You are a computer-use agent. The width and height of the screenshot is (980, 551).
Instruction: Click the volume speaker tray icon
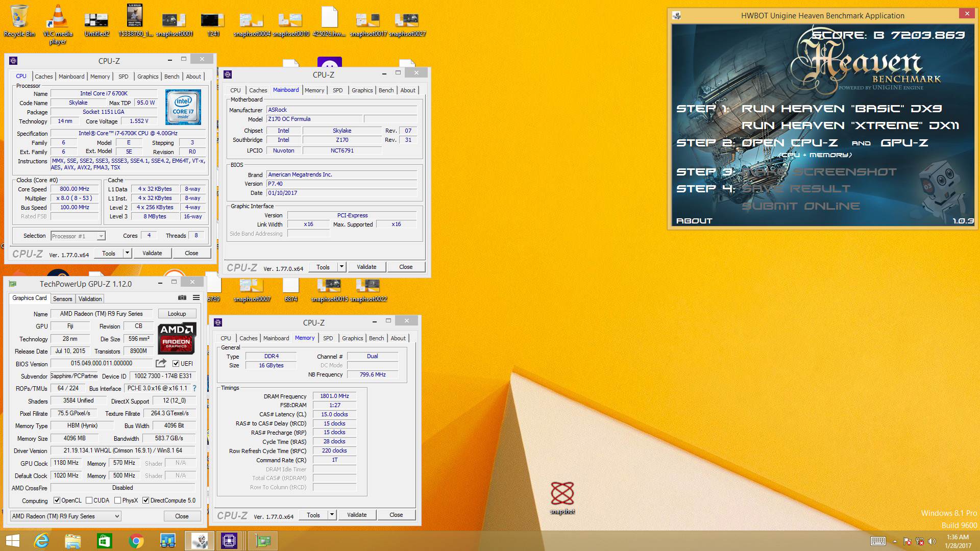pos(932,541)
